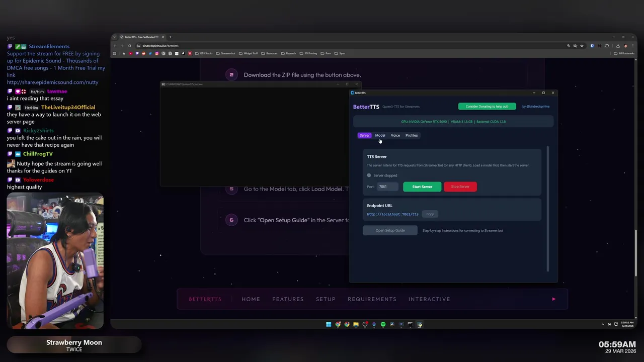
Task: Reload the page with the browser refresh icon
Action: [x=130, y=46]
